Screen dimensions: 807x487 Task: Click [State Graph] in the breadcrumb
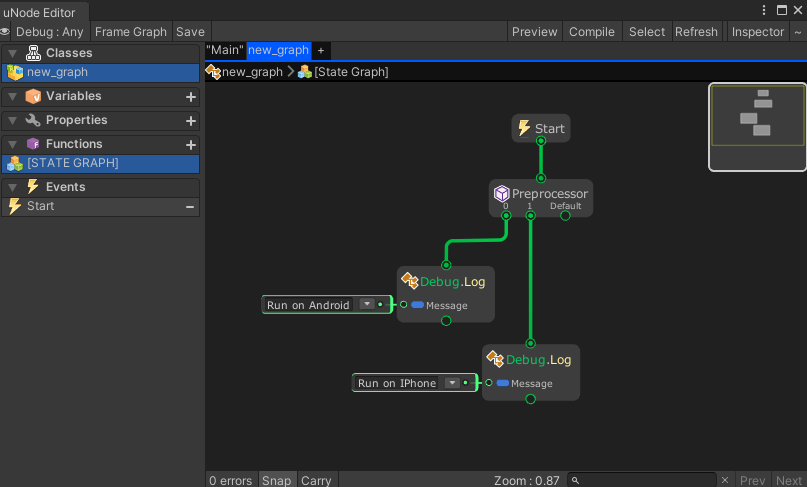click(352, 72)
